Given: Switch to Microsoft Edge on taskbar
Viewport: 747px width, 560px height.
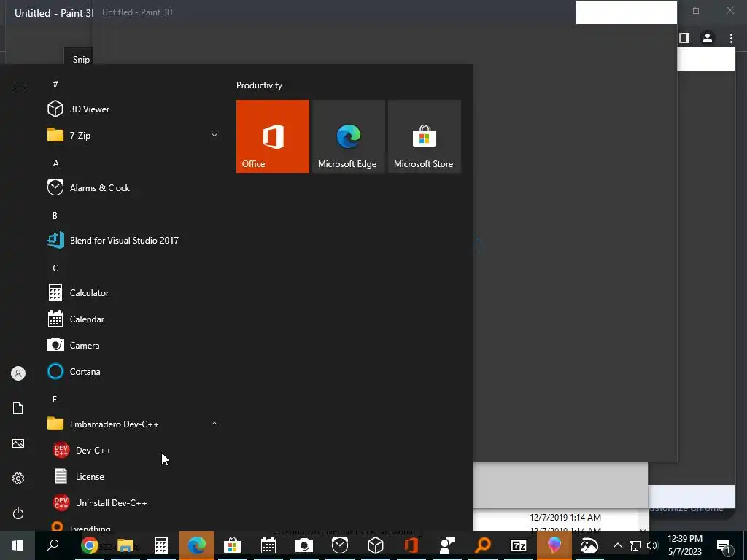Looking at the screenshot, I should coord(197,545).
